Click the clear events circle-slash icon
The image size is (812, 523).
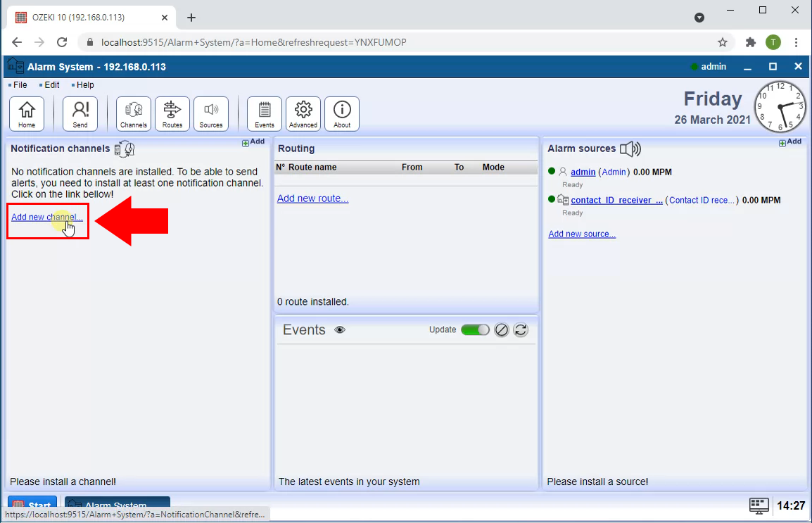[x=501, y=330]
